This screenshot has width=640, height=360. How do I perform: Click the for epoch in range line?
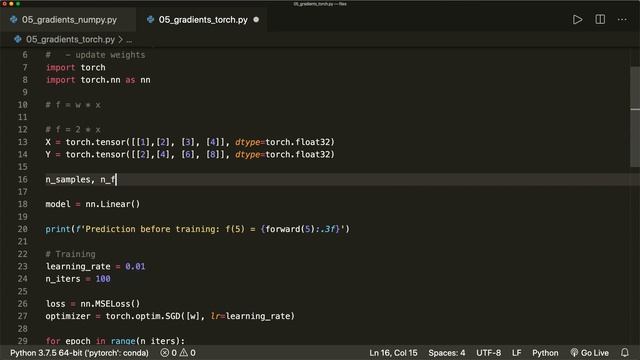click(115, 341)
